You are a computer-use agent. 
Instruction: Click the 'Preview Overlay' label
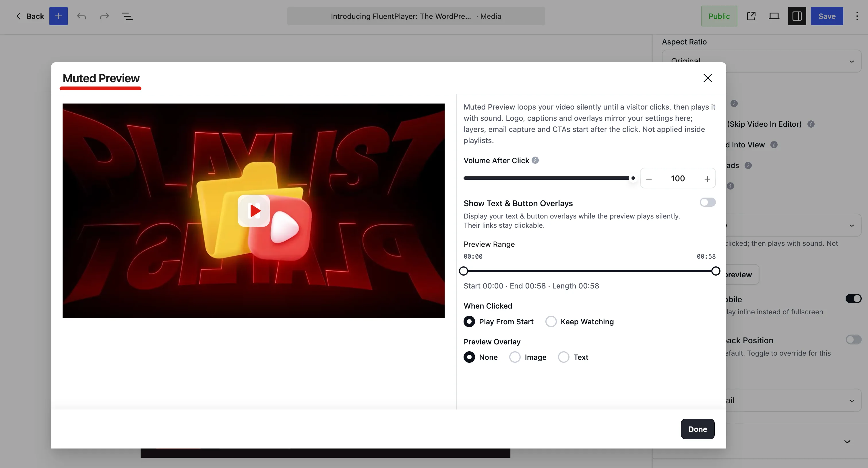492,342
